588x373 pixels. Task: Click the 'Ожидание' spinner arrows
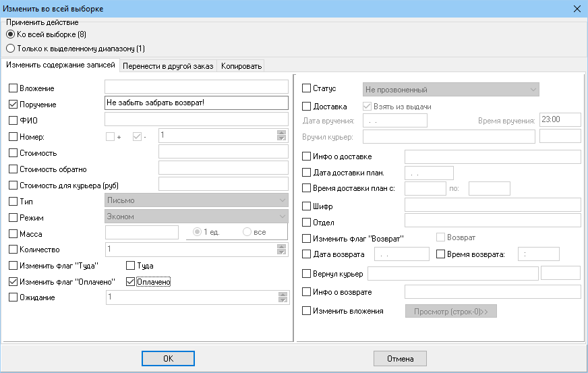(283, 297)
